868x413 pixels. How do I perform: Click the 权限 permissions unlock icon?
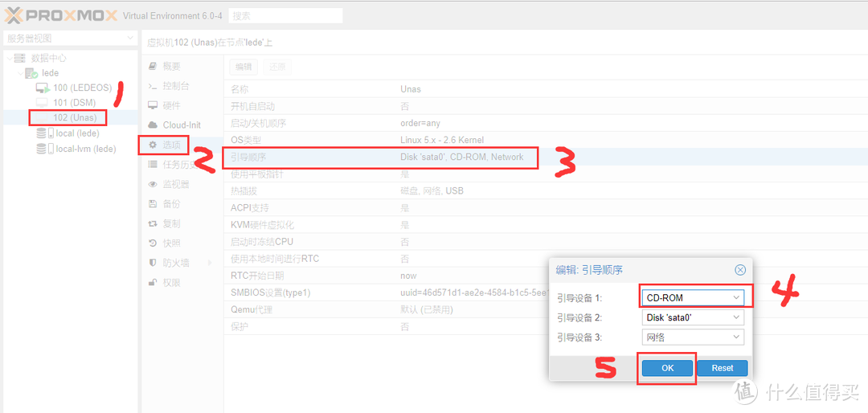coord(153,282)
